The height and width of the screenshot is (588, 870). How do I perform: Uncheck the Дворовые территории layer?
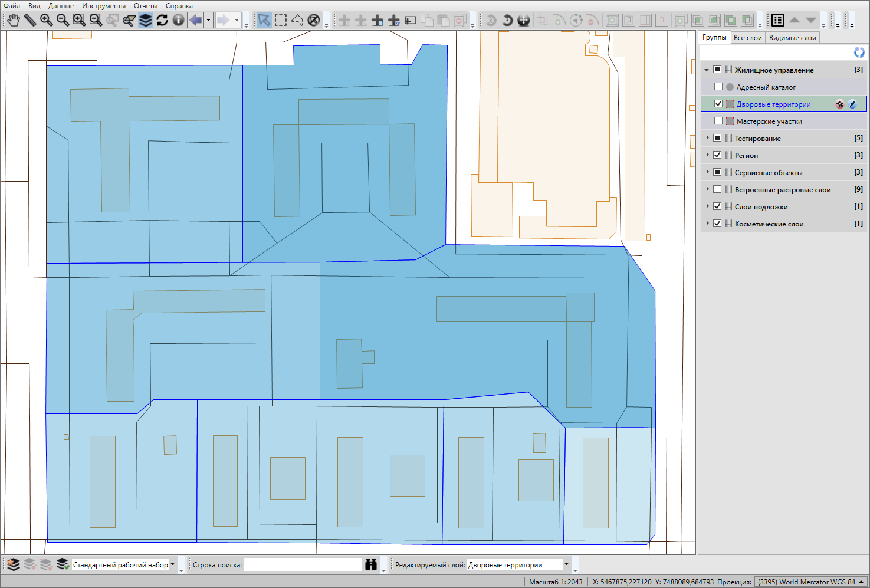coord(718,104)
